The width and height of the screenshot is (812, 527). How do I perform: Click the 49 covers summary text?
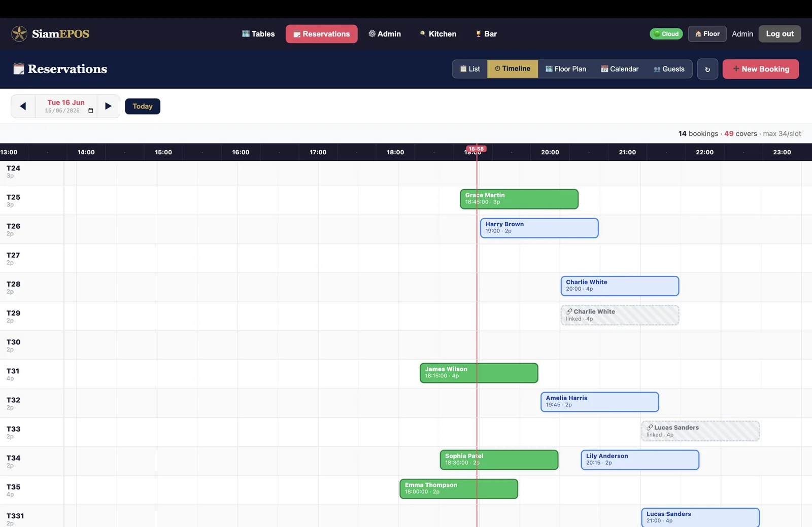click(740, 133)
